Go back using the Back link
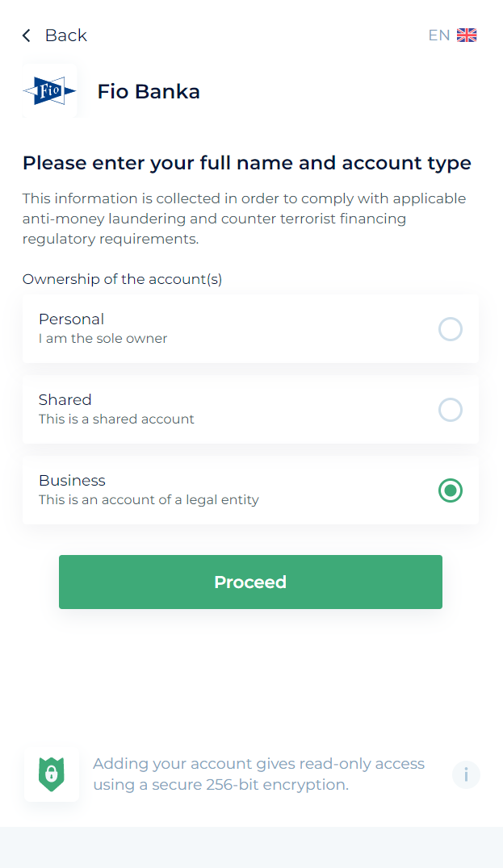The height and width of the screenshot is (868, 503). click(x=65, y=35)
